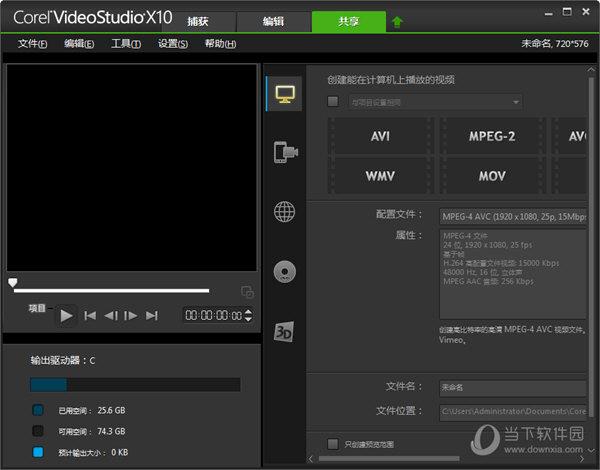Image resolution: width=600 pixels, height=470 pixels.
Task: Select the Web upload globe icon
Action: 285,212
